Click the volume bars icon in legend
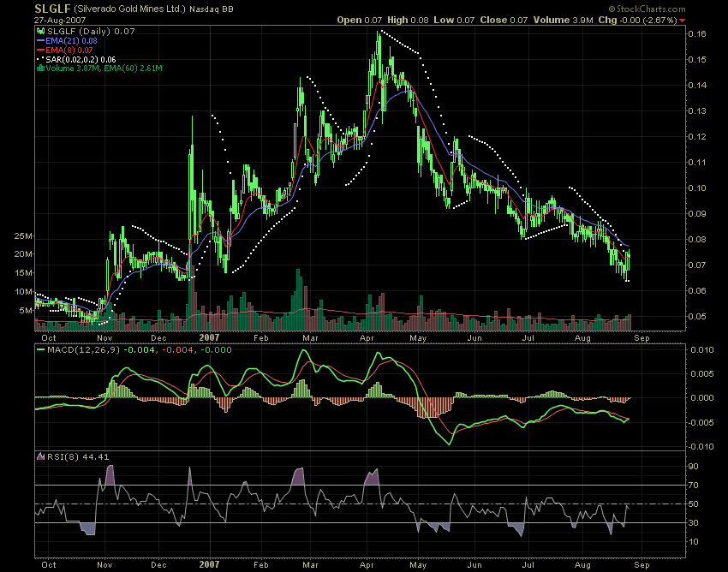Image resolution: width=728 pixels, height=572 pixels. pos(40,69)
